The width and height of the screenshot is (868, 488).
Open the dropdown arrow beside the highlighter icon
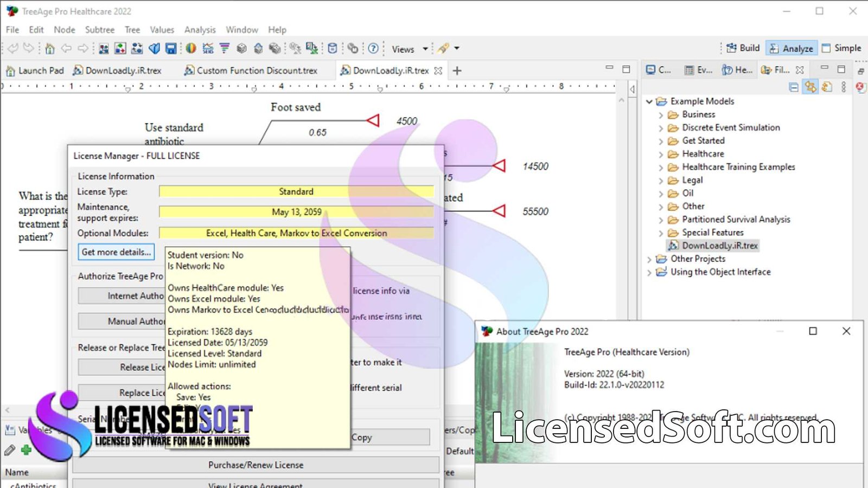click(x=457, y=48)
